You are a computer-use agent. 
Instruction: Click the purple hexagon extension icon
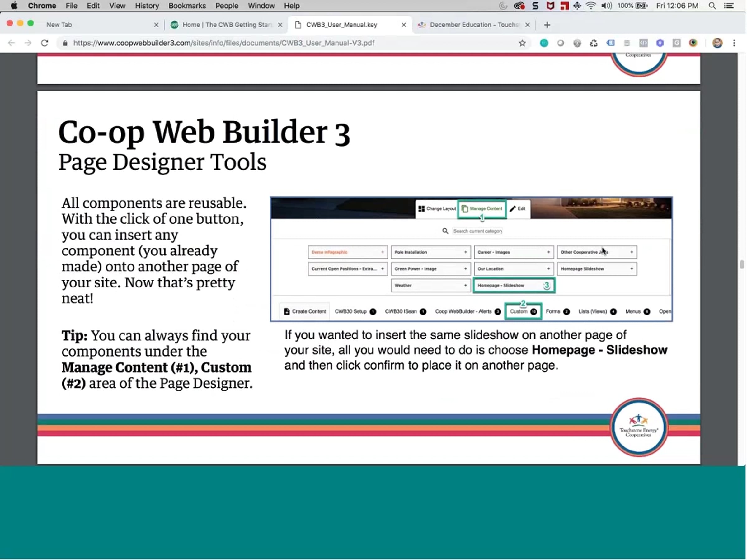(x=660, y=43)
